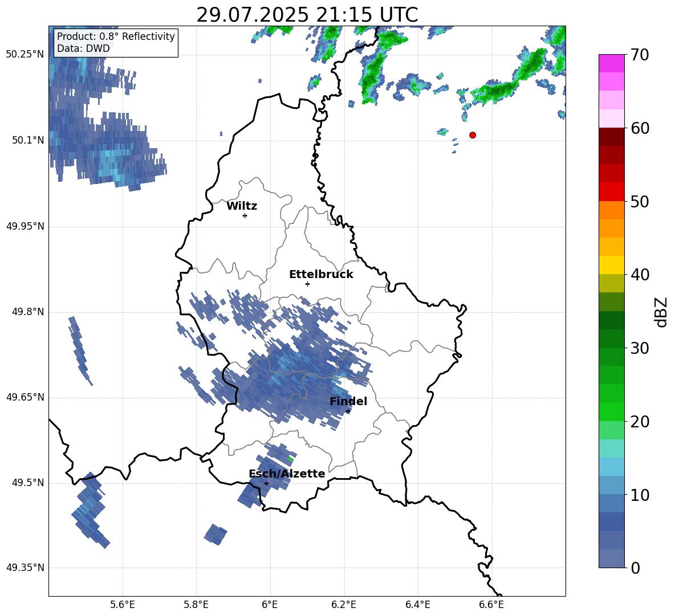This screenshot has height=616, width=675.
Task: Click the Wiltz station cross marker
Action: (245, 215)
